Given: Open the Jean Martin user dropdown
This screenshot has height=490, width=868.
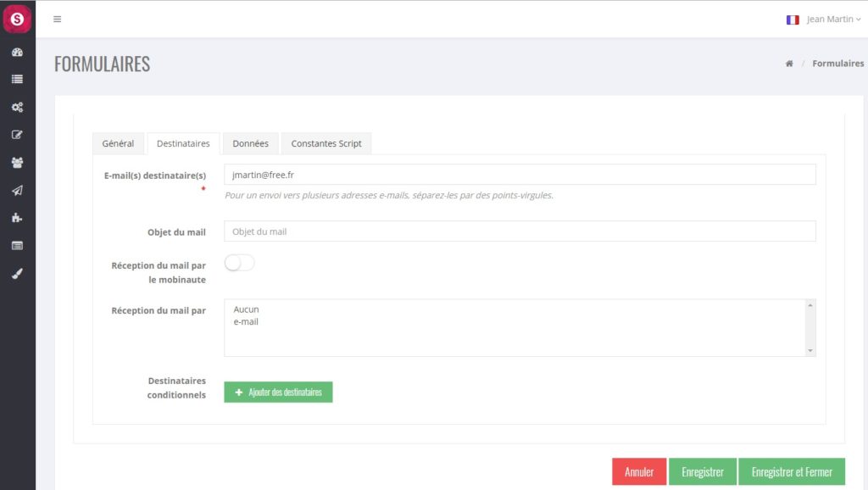Looking at the screenshot, I should 834,19.
